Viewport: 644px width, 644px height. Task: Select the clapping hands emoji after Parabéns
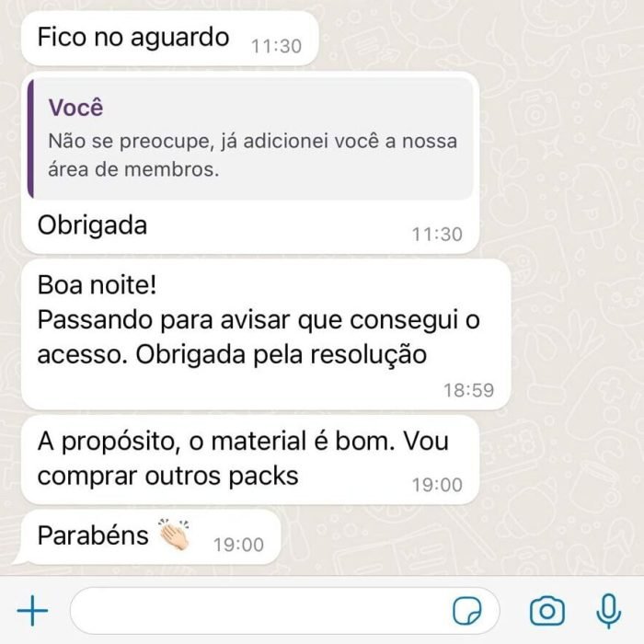(x=174, y=534)
